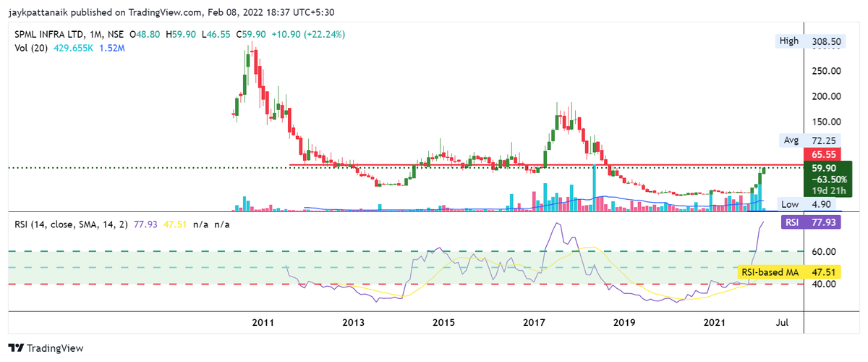The height and width of the screenshot is (362, 868).
Task: Click the low price value L46.55
Action: [x=216, y=34]
